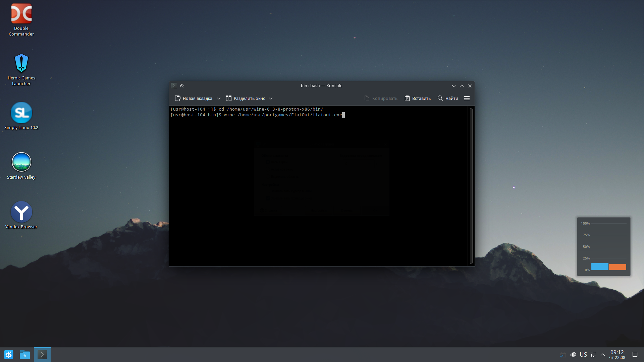Launch Yandex Browser desktop icon

(21, 212)
